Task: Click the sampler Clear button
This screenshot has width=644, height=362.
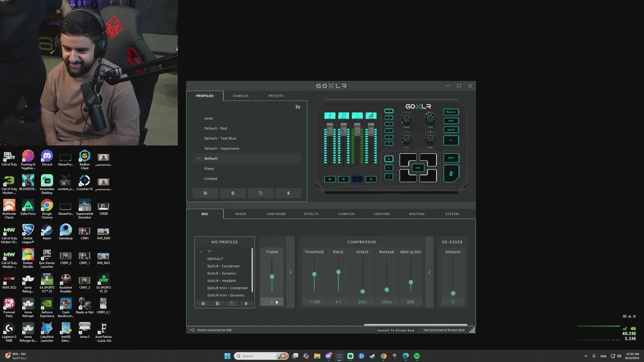Action: 418,168
